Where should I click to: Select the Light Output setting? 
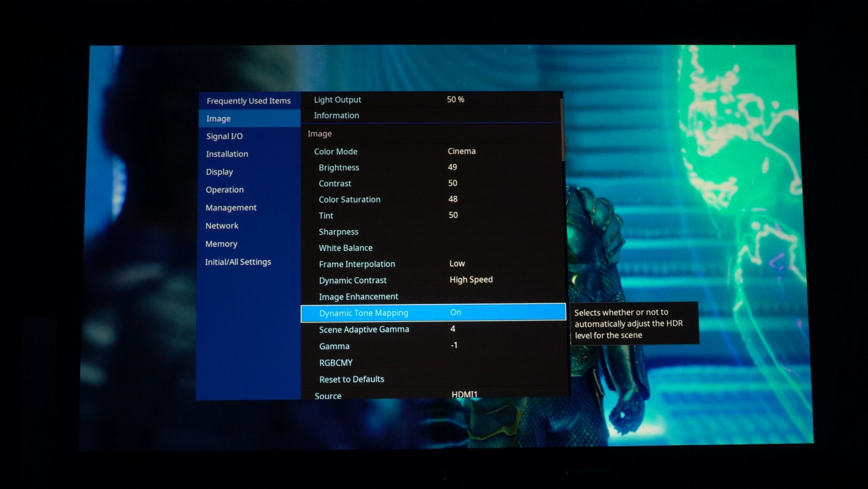(x=431, y=99)
